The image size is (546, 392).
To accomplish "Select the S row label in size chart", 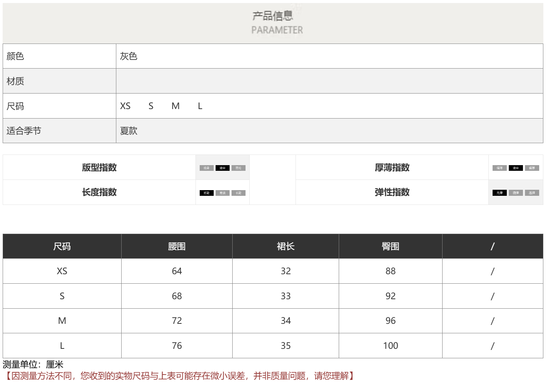I will [62, 296].
